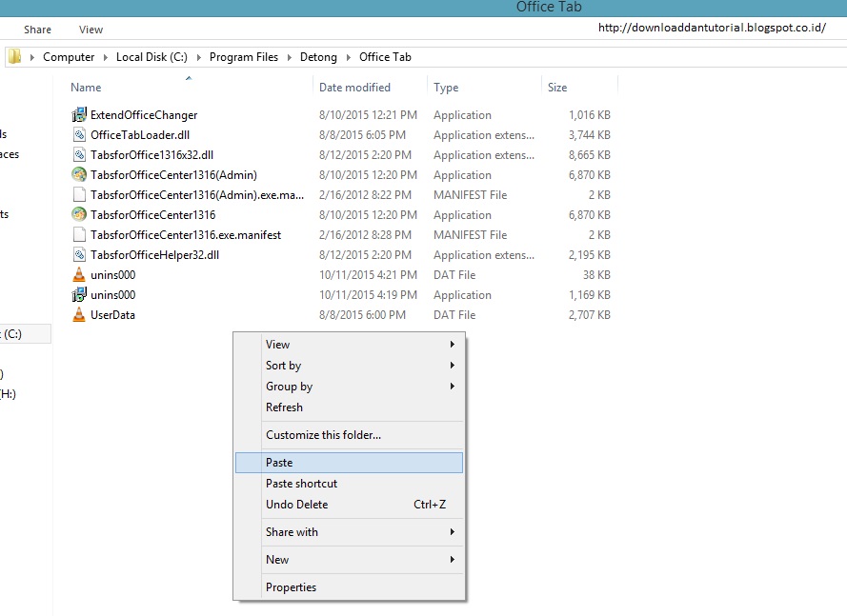Screen dimensions: 847x616
Task: Sort files by the Name column header
Action: coord(86,87)
